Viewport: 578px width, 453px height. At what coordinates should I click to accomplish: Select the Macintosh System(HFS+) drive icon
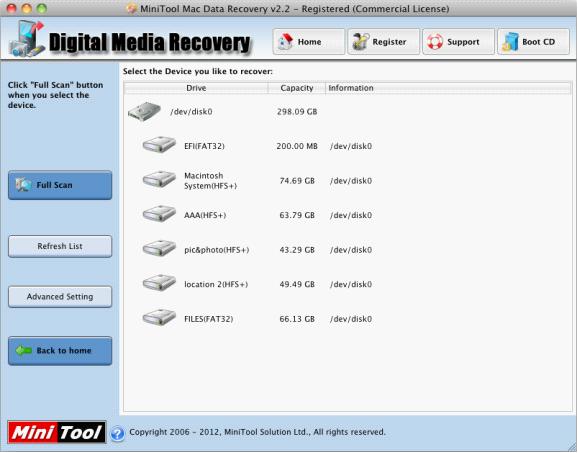159,179
